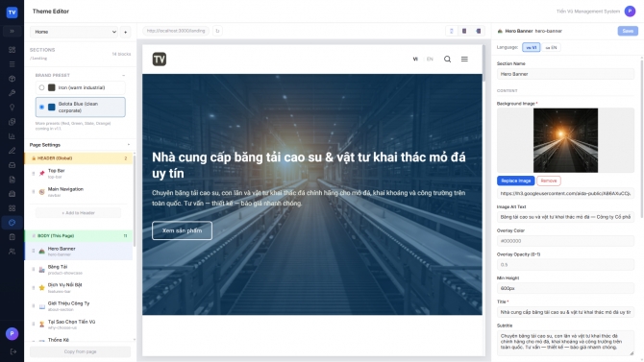Select the VI language tab in the editor
The height and width of the screenshot is (362, 644).
tap(531, 48)
